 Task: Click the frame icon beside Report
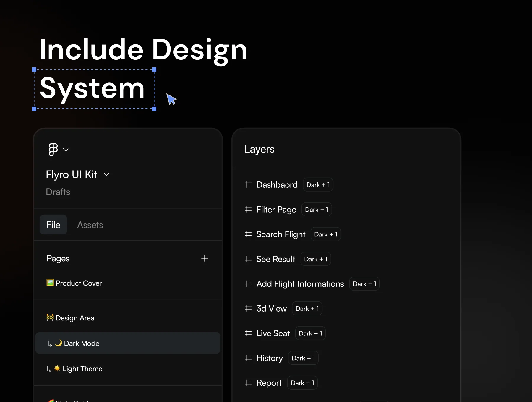point(248,383)
